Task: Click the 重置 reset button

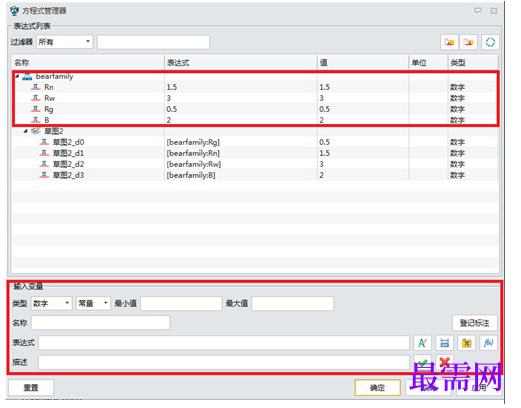Action: tap(31, 388)
